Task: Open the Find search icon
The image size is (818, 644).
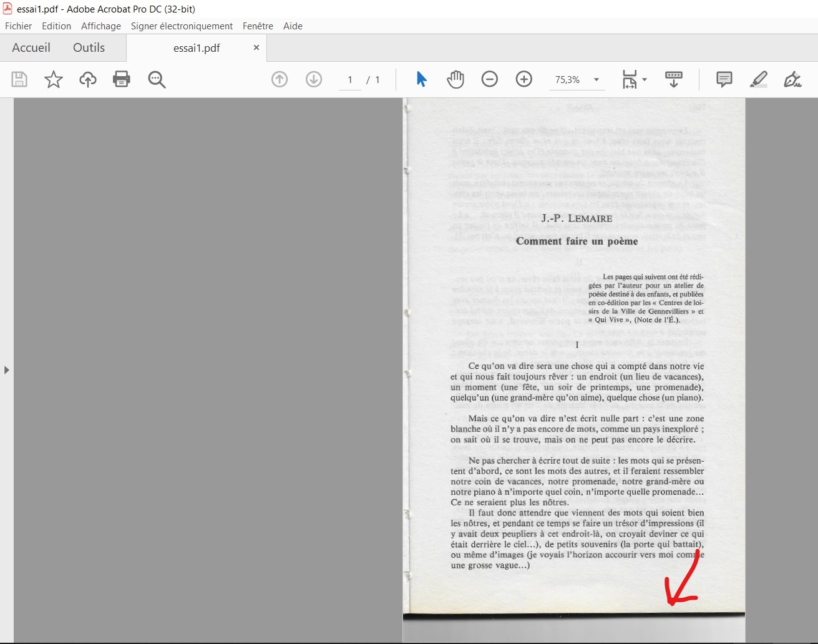Action: coord(157,79)
